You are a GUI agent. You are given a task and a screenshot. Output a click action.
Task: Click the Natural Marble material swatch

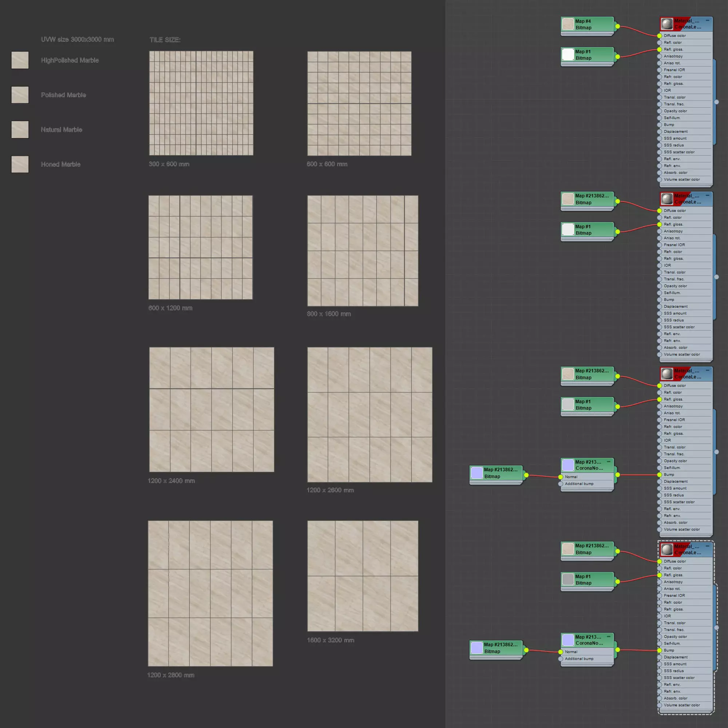tap(20, 130)
